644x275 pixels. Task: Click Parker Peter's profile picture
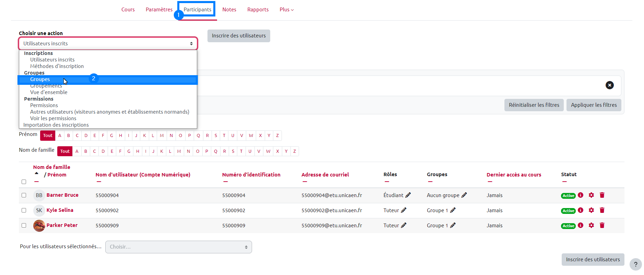tap(39, 226)
